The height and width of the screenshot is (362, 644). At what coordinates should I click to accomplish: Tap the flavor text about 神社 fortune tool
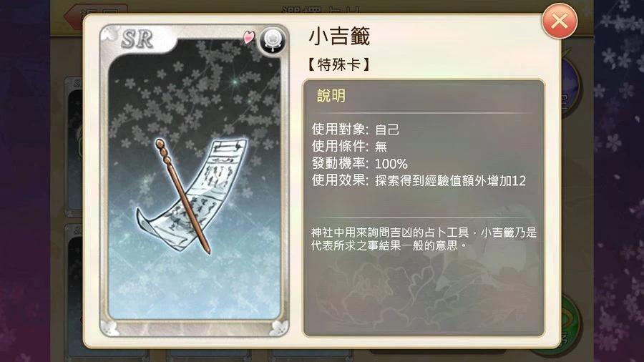(x=424, y=239)
